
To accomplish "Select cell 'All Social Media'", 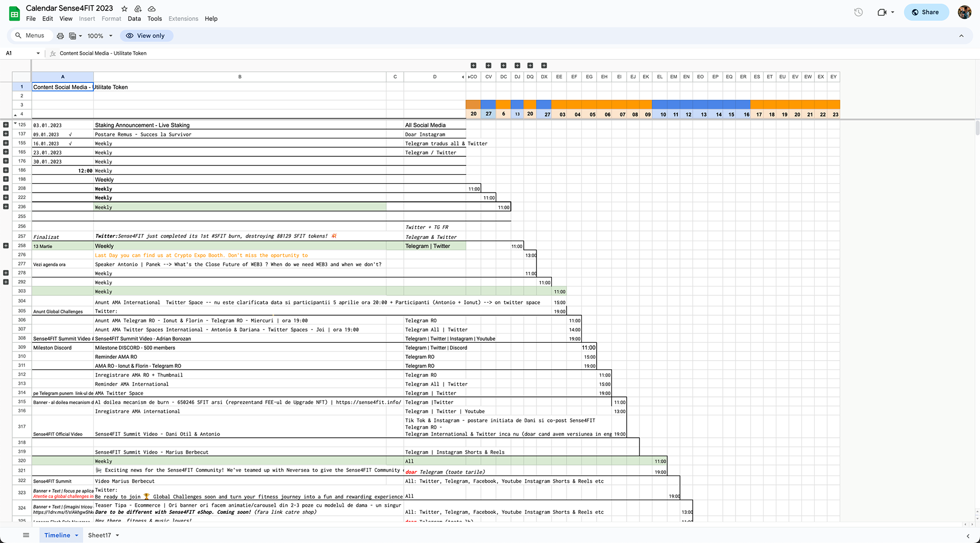I will 435,125.
